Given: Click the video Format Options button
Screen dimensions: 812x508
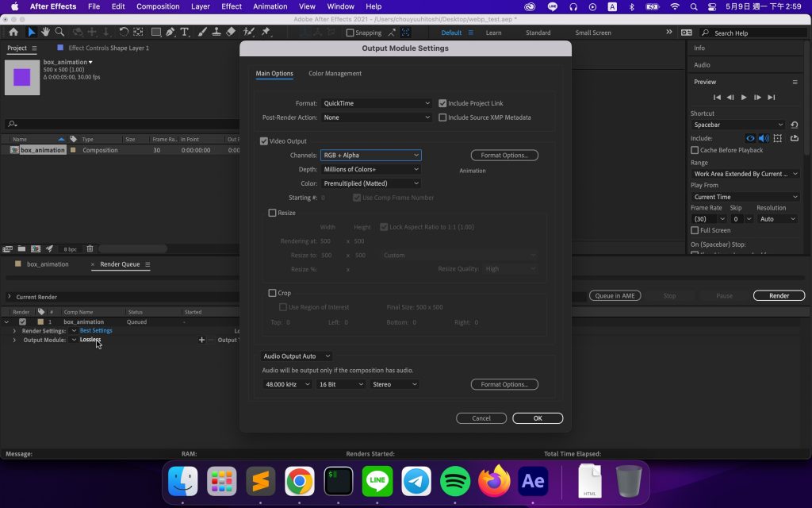Looking at the screenshot, I should click(504, 156).
